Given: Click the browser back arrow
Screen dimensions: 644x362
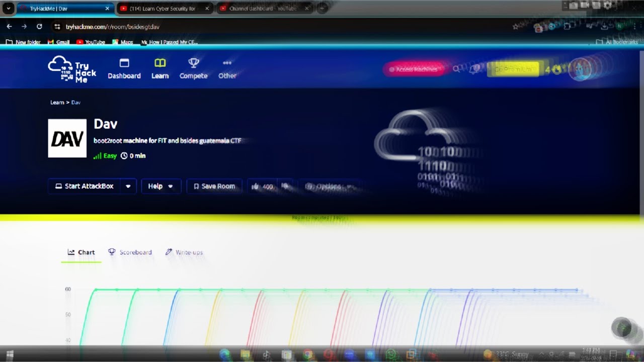Looking at the screenshot, I should pyautogui.click(x=9, y=27).
